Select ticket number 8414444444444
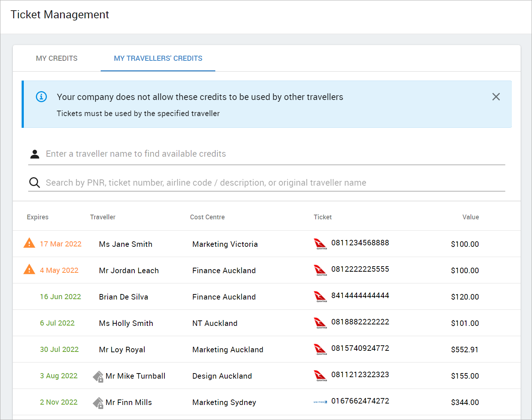This screenshot has height=420, width=532. click(360, 296)
